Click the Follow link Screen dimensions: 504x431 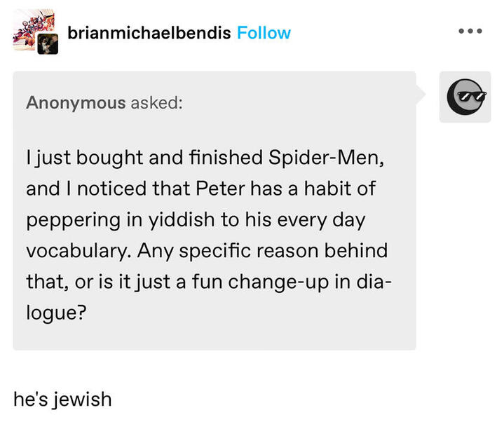pos(264,33)
